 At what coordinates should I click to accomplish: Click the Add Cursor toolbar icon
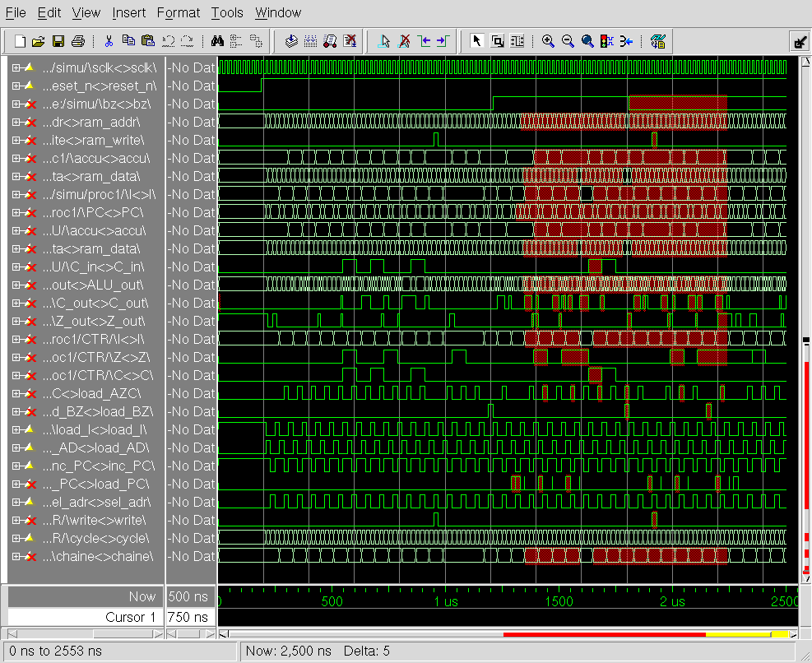click(x=383, y=41)
